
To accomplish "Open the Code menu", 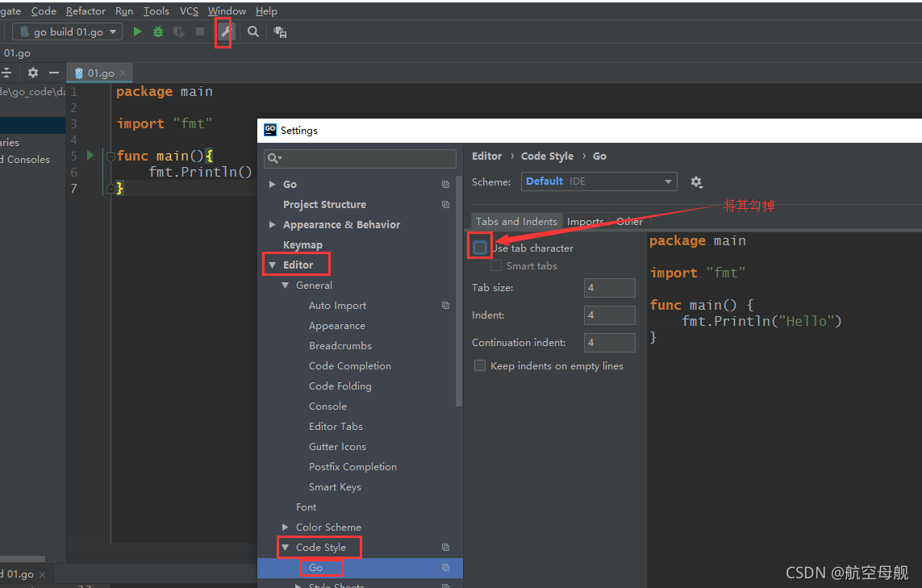I will tap(44, 11).
